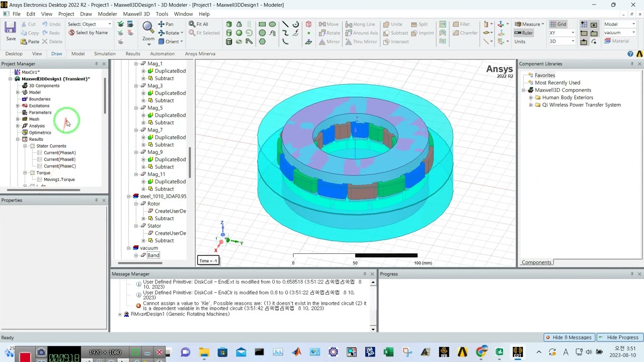Expand Qi Wireless Power Transfer System
The height and width of the screenshot is (362, 644).
click(531, 105)
